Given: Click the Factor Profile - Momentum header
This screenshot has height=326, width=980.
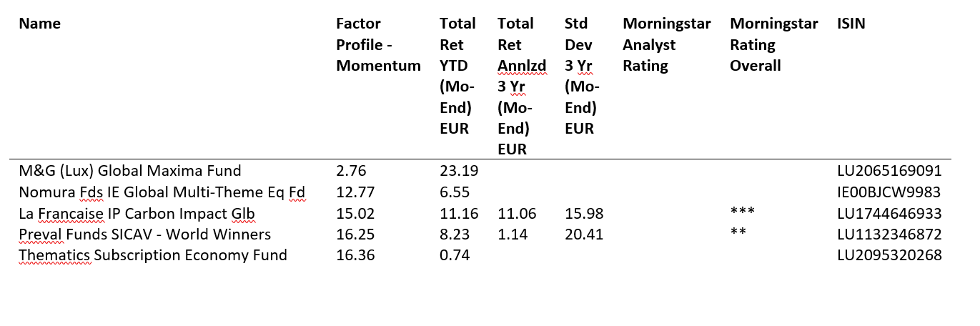Looking at the screenshot, I should click(378, 45).
